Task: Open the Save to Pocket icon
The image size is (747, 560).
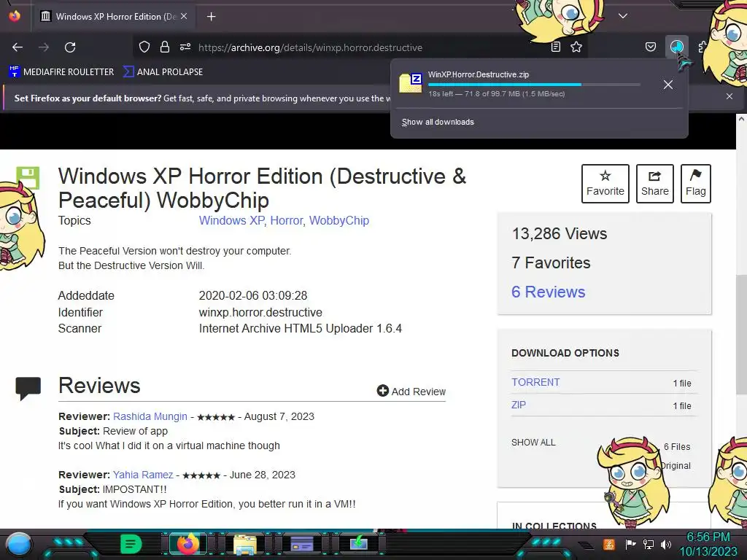Action: (650, 47)
